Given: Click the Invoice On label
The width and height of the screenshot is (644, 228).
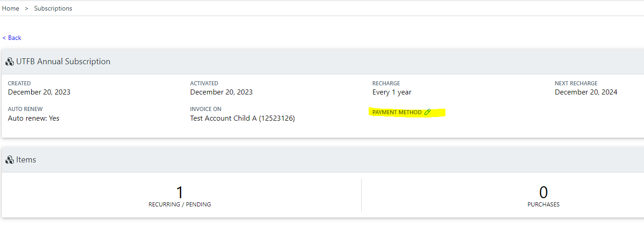Looking at the screenshot, I should pyautogui.click(x=205, y=109).
